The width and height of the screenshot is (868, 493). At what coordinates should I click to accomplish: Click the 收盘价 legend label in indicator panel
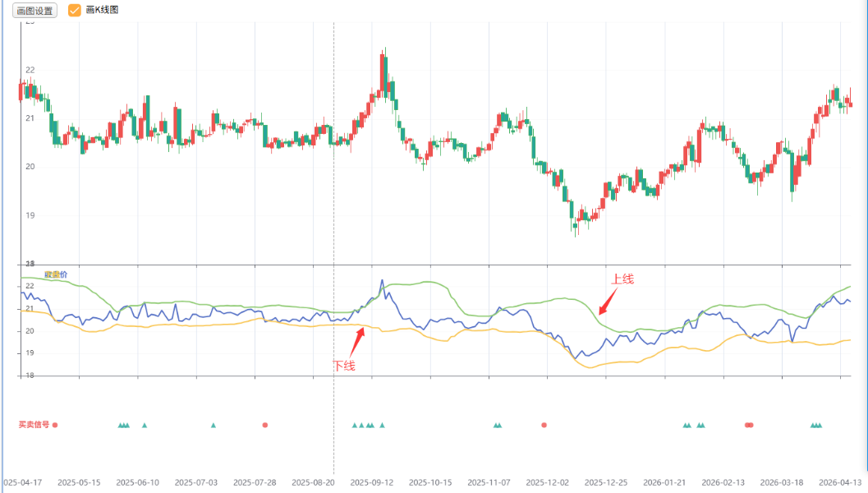click(x=56, y=274)
